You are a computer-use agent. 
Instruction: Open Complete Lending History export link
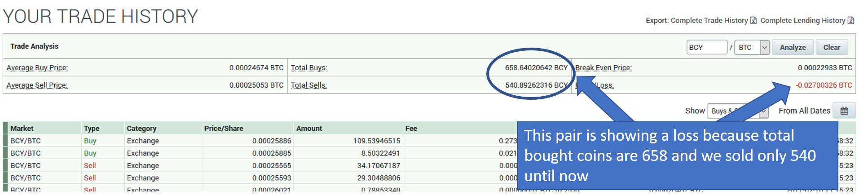[803, 21]
